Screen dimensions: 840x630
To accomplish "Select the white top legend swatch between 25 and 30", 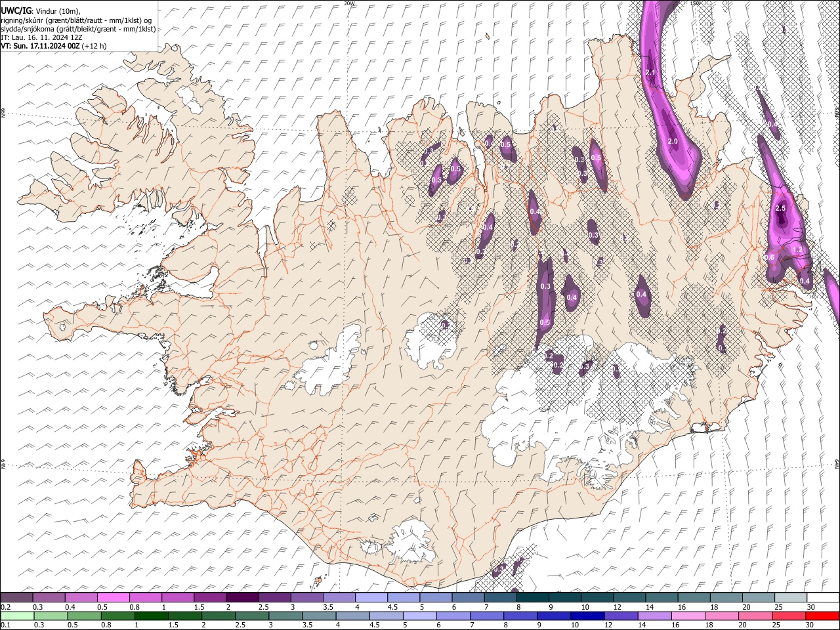I will [791, 597].
